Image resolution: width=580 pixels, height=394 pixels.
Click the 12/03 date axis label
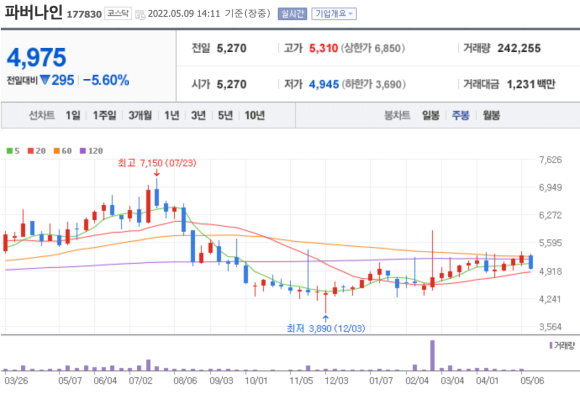(337, 381)
